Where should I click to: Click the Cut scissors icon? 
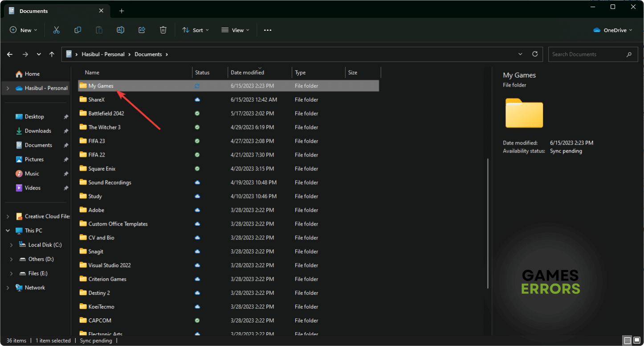(x=56, y=30)
